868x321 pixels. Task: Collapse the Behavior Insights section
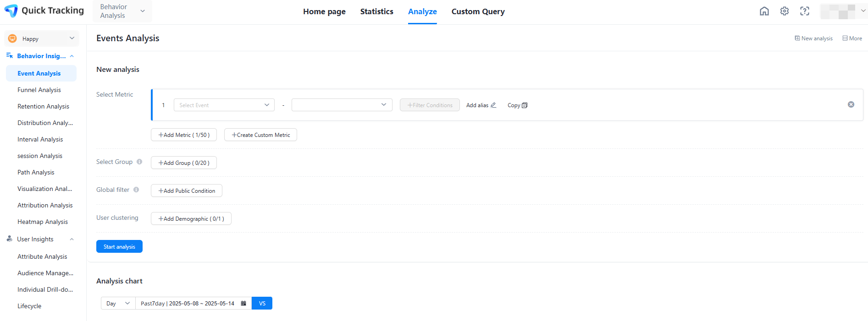point(72,56)
